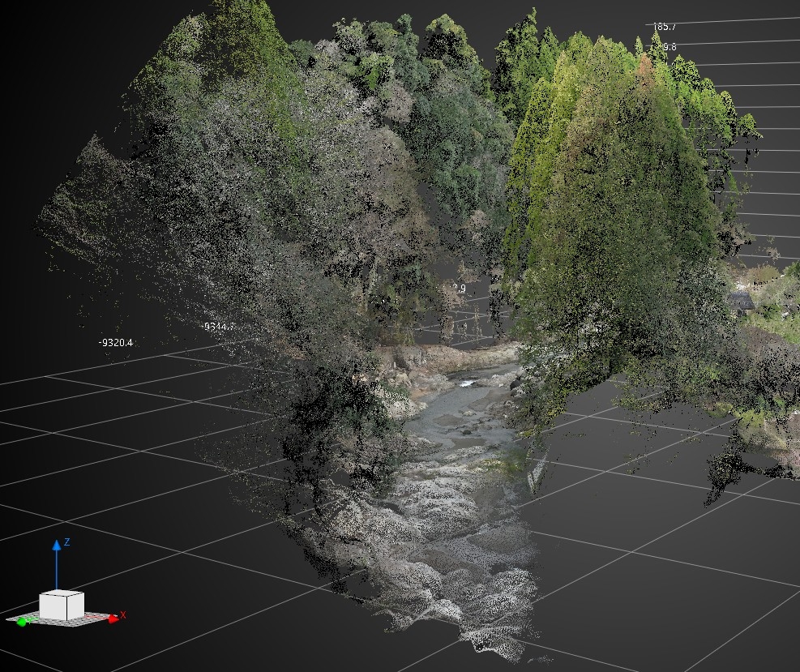Click the 9.8 label below 185.7
The image size is (800, 672).
tap(669, 47)
